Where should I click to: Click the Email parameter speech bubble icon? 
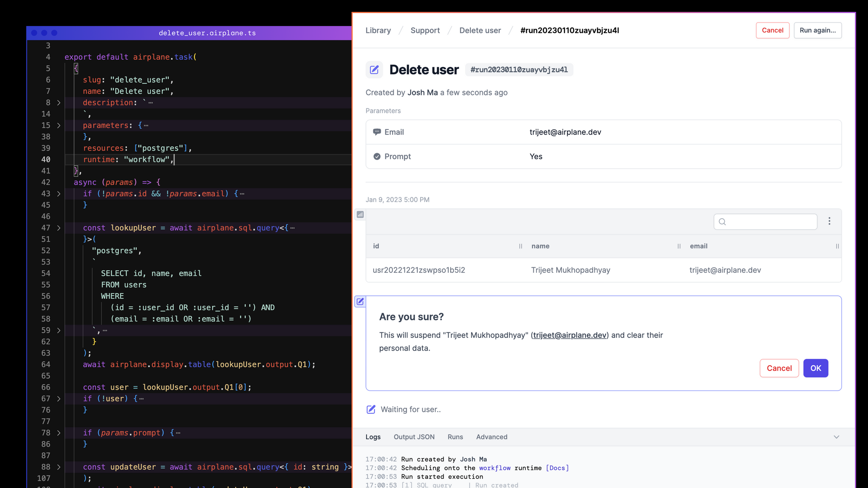pyautogui.click(x=377, y=132)
